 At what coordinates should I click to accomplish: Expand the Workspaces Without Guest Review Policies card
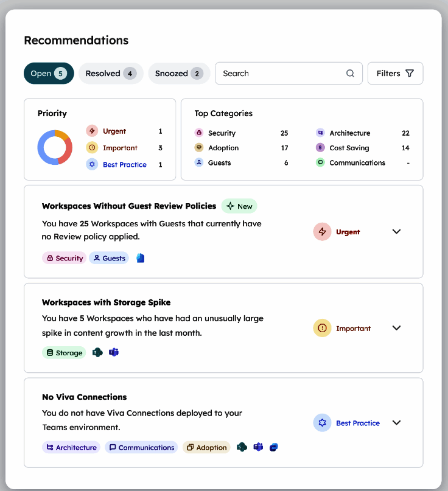coord(396,232)
